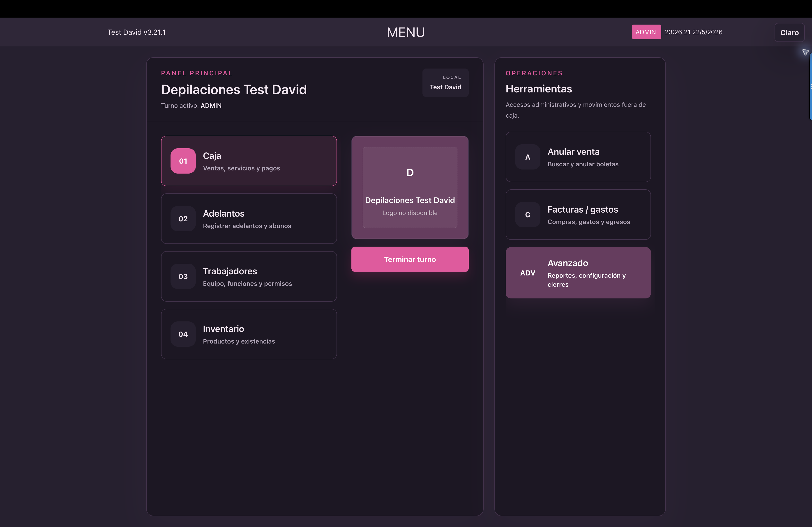Click 'Productos y existencias' subtitle
Viewport: 812px width, 527px height.
239,341
